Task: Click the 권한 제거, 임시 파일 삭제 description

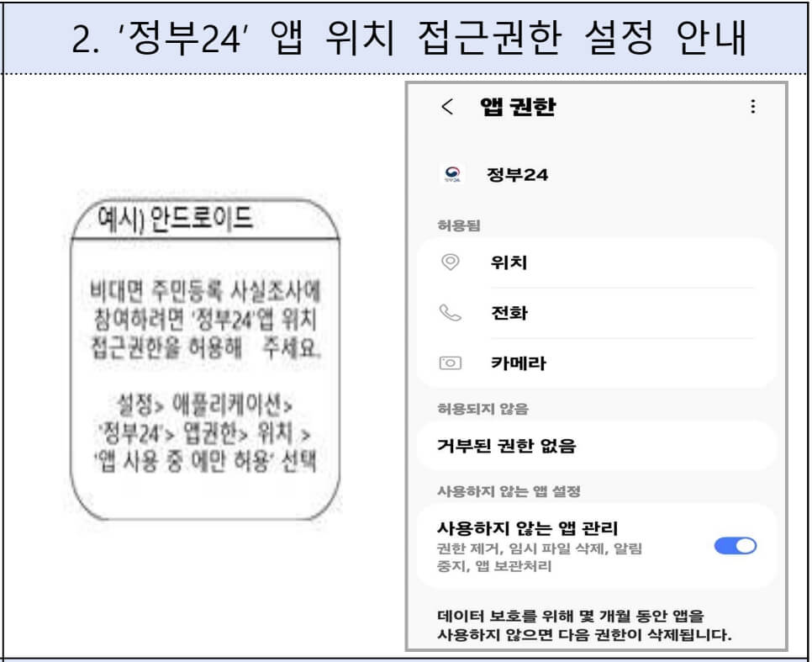Action: pyautogui.click(x=540, y=557)
